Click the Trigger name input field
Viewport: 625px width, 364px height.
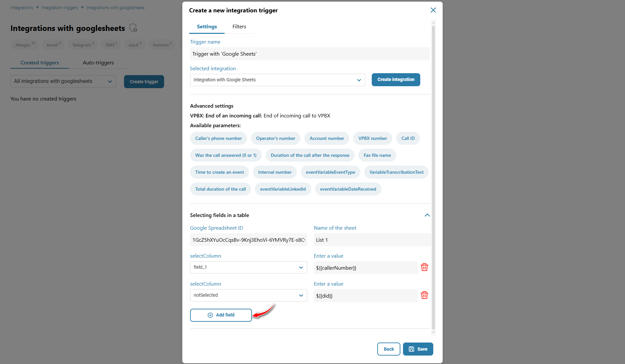[x=310, y=54]
